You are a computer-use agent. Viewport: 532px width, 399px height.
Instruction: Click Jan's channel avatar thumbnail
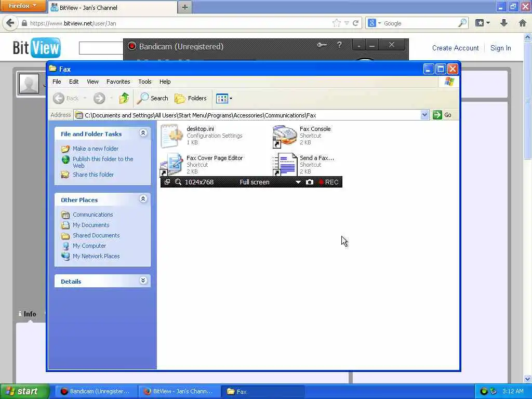[29, 84]
